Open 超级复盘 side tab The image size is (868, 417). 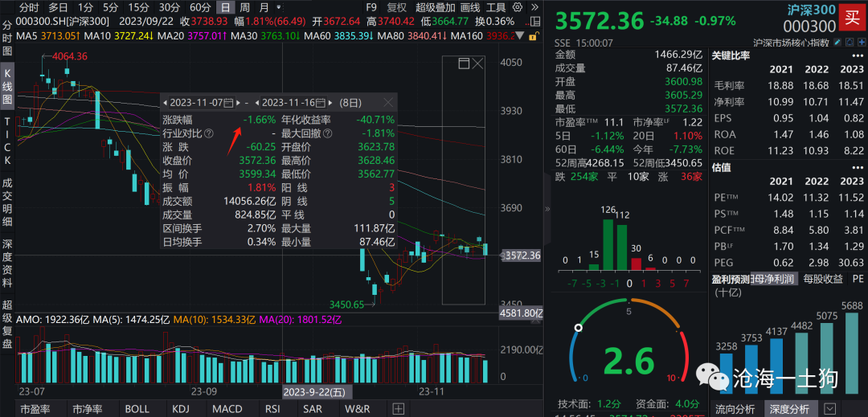pyautogui.click(x=8, y=325)
